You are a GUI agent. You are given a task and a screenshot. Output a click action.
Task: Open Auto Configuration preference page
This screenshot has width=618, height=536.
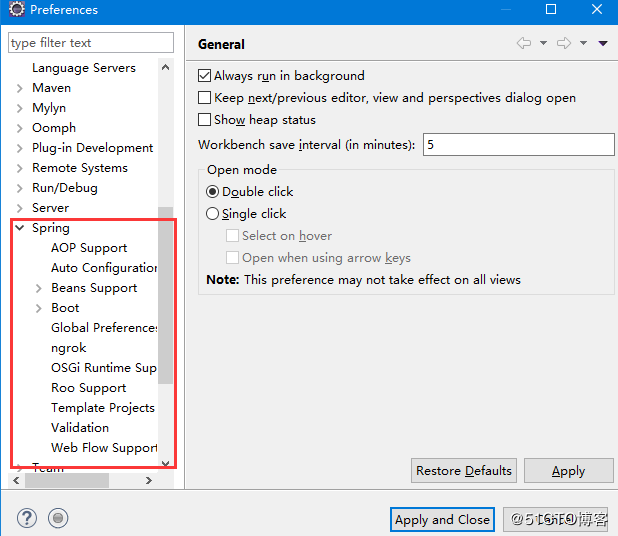click(x=104, y=268)
